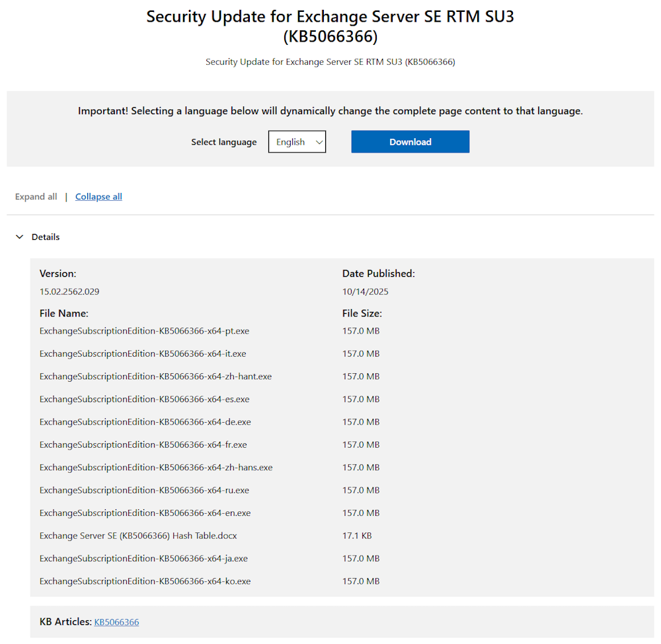Click the Details section heading

(46, 237)
